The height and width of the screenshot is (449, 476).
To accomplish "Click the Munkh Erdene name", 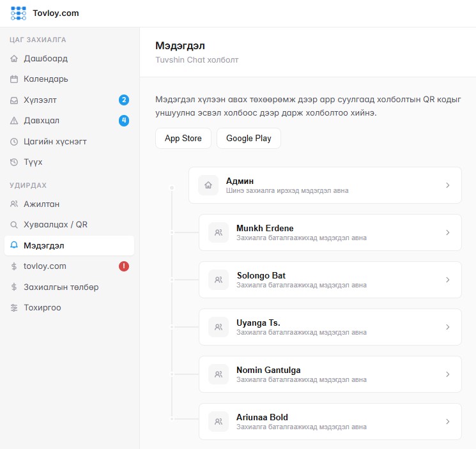I will pos(265,228).
